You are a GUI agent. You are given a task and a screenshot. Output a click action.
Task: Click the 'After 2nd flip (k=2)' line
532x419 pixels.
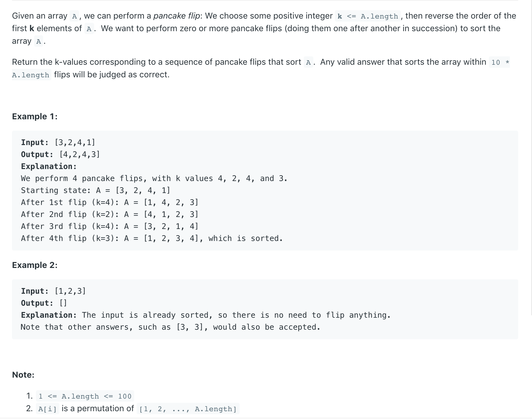(x=110, y=214)
